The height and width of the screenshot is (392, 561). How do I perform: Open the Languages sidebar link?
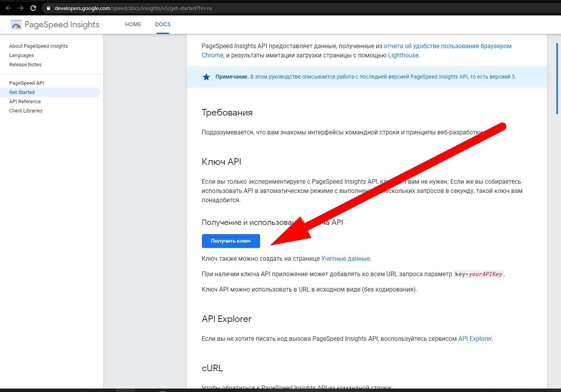tap(22, 55)
